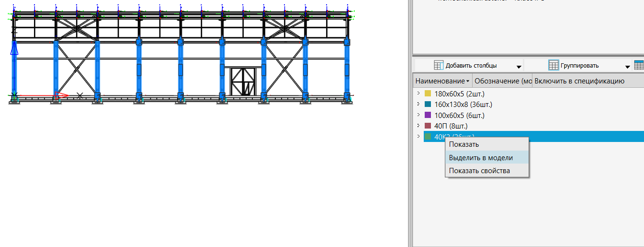Click the door frame in the model
644x247 pixels.
click(x=244, y=81)
